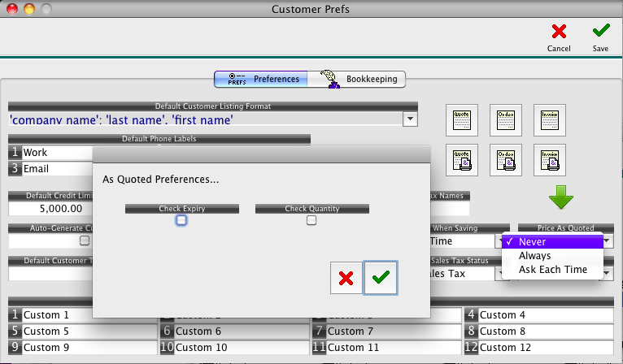
Task: Click the Customer Prefs window title
Action: (x=311, y=9)
